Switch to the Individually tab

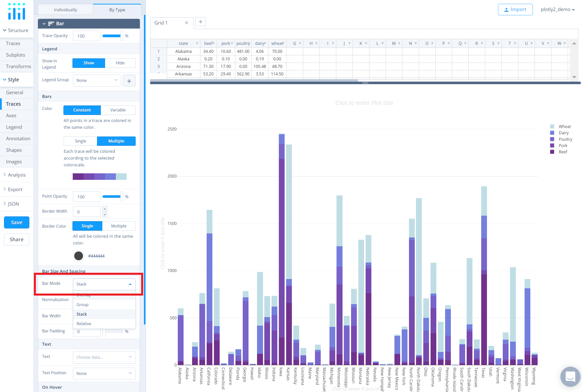(65, 10)
